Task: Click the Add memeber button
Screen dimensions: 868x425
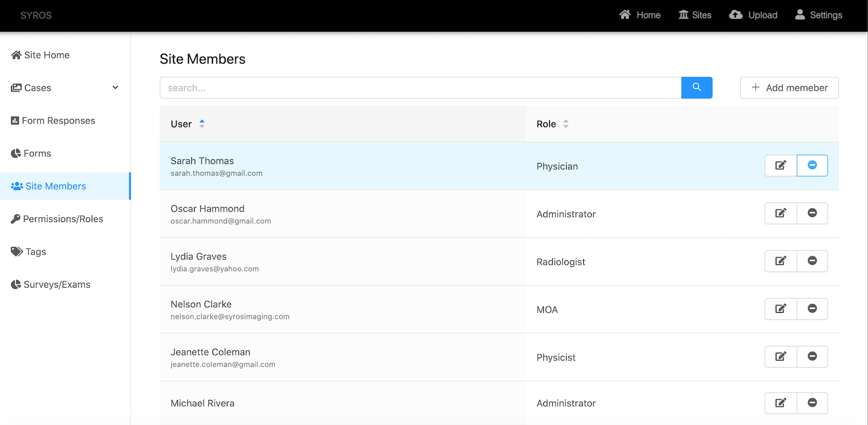Action: tap(789, 88)
